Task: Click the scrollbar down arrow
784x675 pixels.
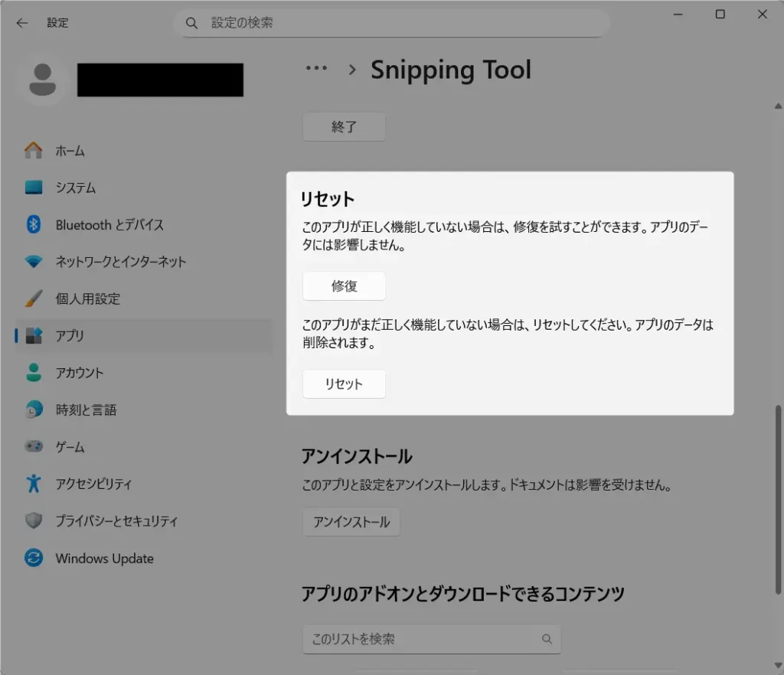Action: pyautogui.click(x=778, y=666)
